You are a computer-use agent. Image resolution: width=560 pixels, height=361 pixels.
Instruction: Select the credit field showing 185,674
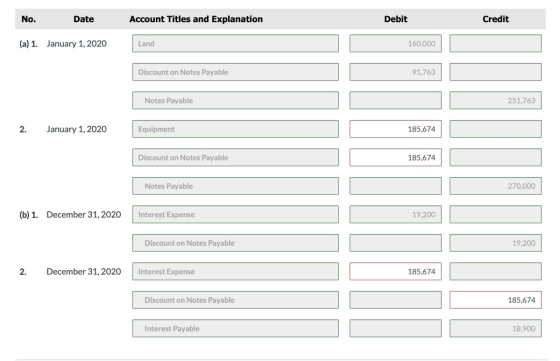pyautogui.click(x=495, y=300)
